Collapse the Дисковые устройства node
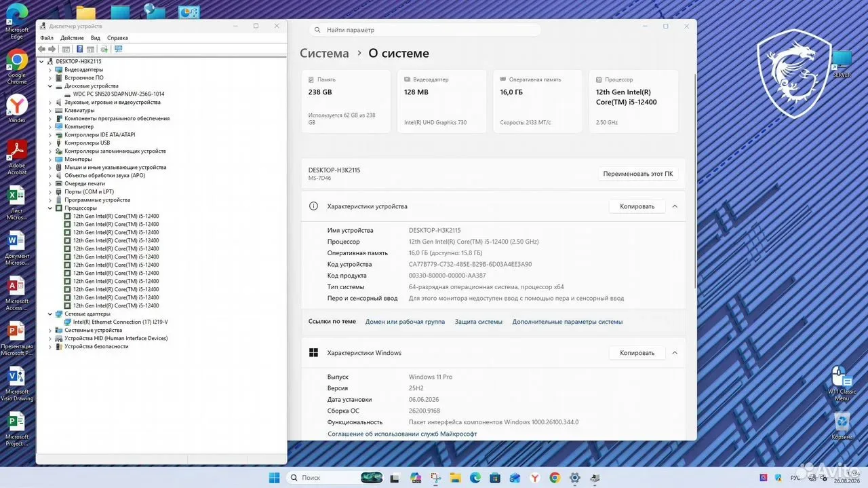 click(50, 86)
